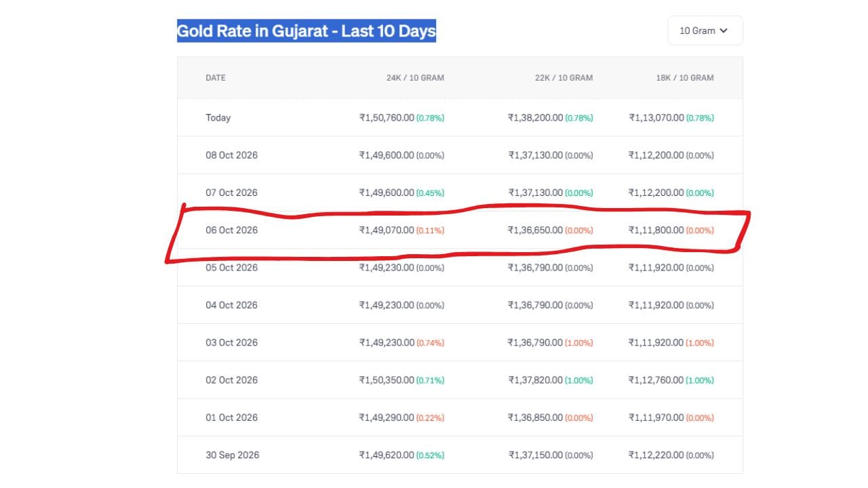Click the 18K price for 08 Oct 2026

coord(656,155)
